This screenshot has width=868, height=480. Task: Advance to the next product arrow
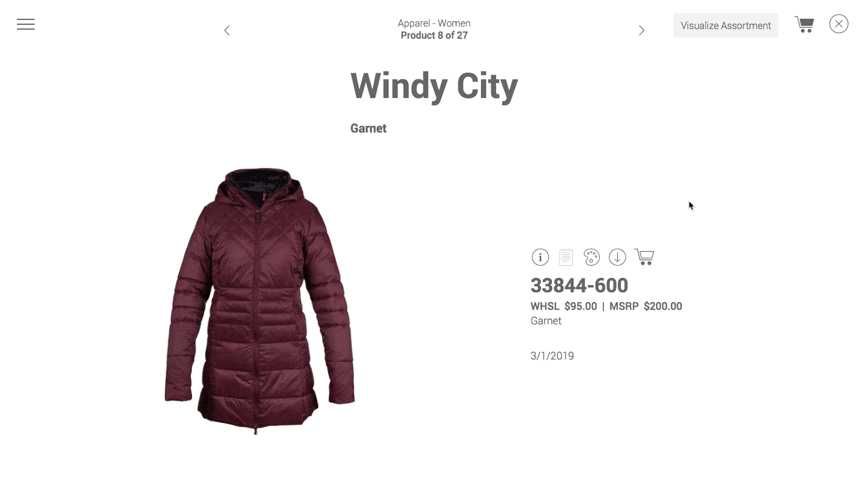tap(641, 30)
